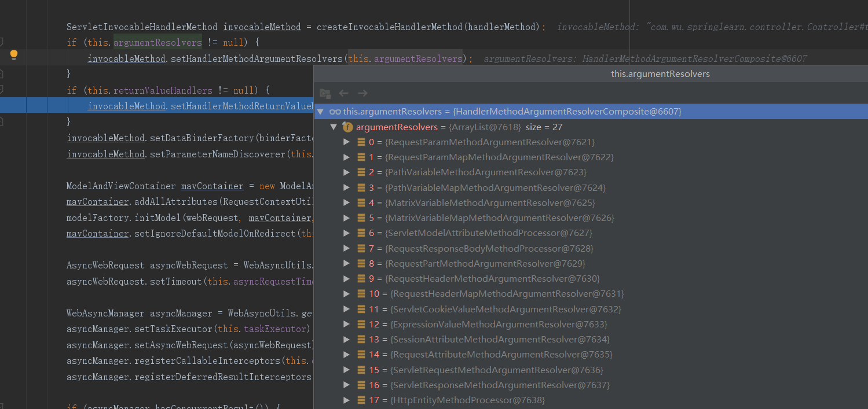
Task: Select the PathVariableMethodArgumentResolver@7623 row
Action: click(591, 172)
